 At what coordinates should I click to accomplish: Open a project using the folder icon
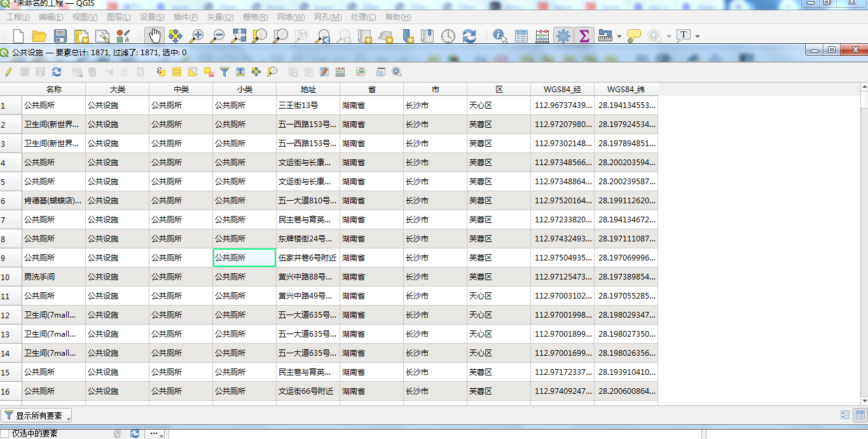(39, 36)
